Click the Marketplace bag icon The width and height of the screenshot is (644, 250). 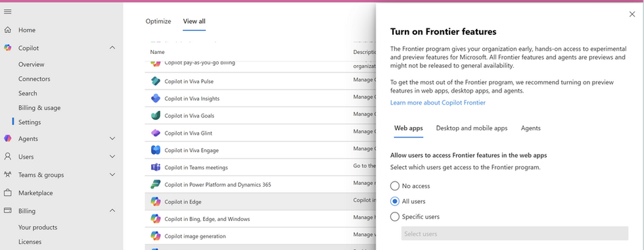[x=7, y=193]
